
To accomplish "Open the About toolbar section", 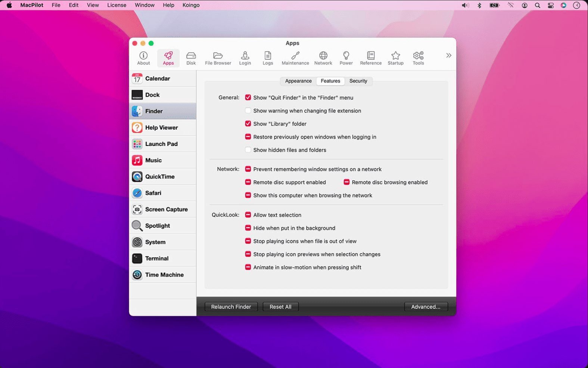I will click(143, 58).
